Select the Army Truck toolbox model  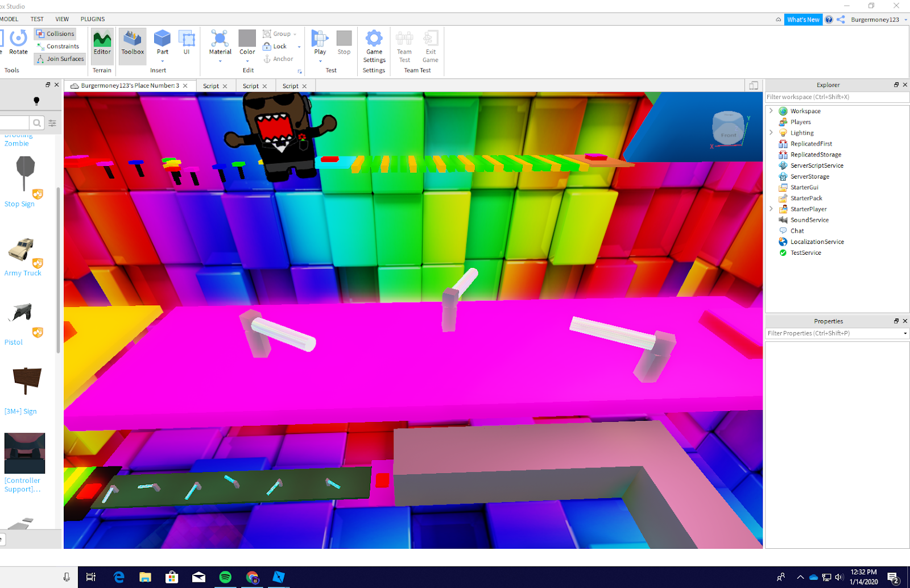(24, 256)
